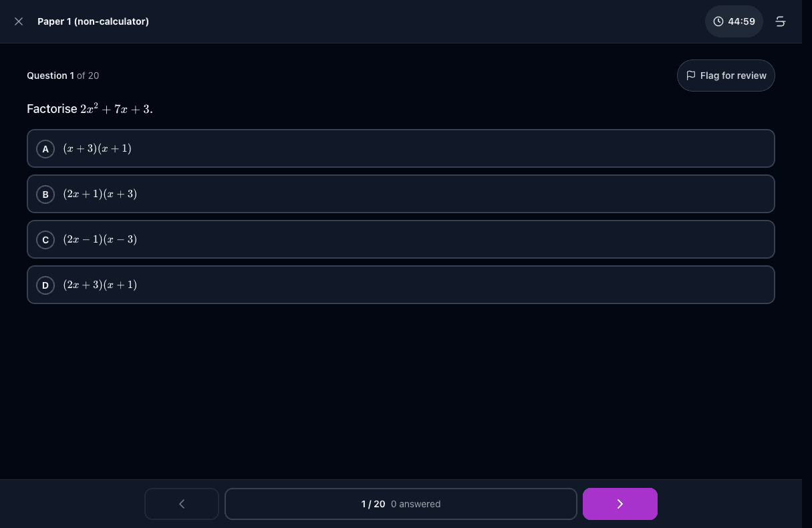Open the 1 / 20 question navigator

(x=401, y=504)
